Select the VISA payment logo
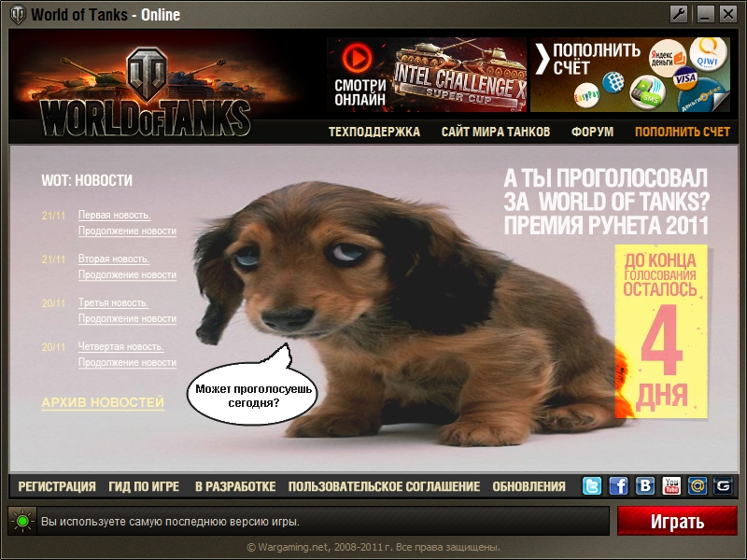The height and width of the screenshot is (560, 747). click(x=685, y=78)
